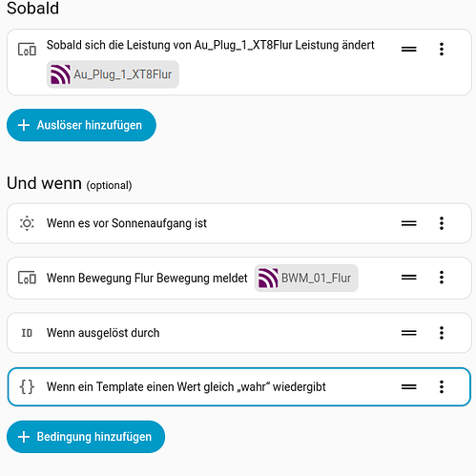Click drag handle of Template condition row
This screenshot has width=476, height=476.
point(408,386)
